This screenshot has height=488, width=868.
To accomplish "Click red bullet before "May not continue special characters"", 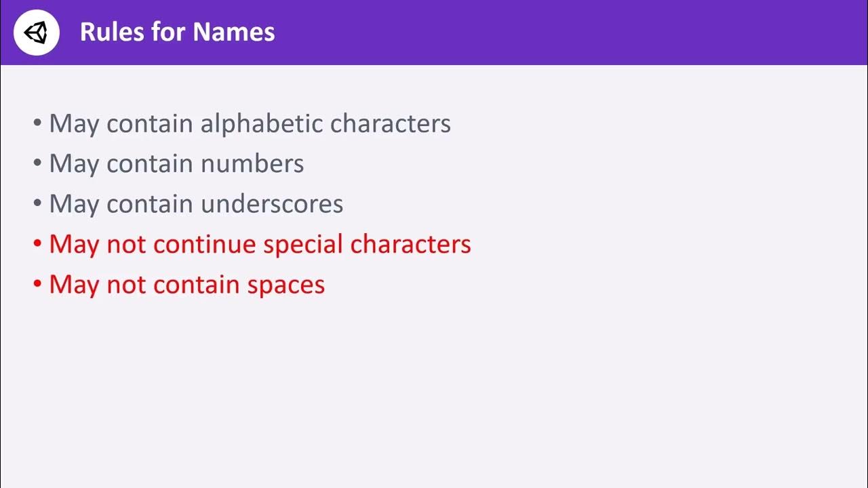I will (37, 245).
